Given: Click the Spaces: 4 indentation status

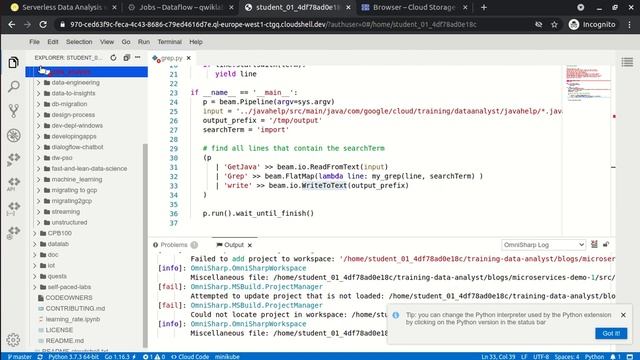Looking at the screenshot, I should [567, 356].
